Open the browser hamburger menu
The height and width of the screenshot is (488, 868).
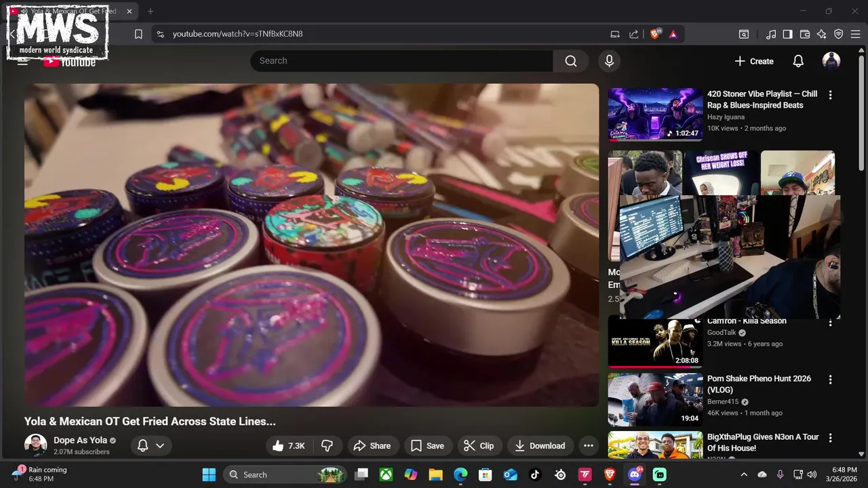(856, 34)
